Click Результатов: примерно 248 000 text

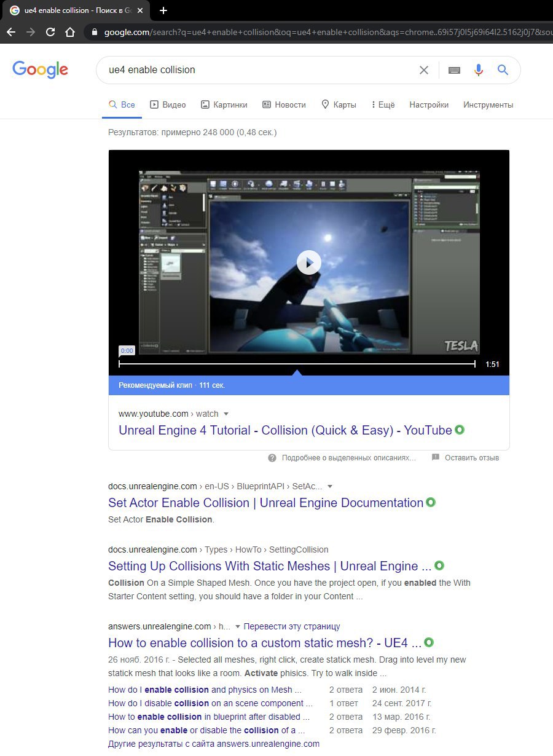tap(192, 132)
